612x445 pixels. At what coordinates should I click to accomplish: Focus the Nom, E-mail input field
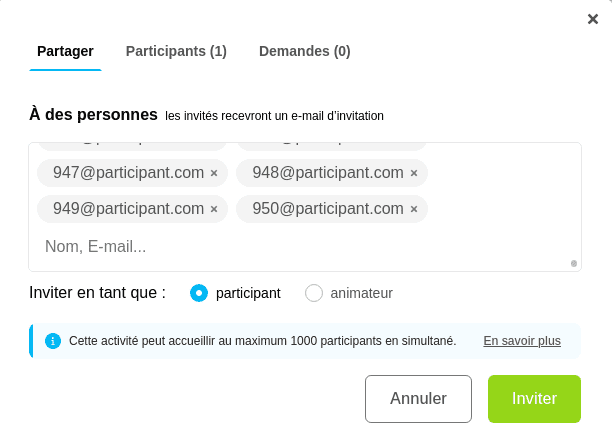[x=300, y=246]
